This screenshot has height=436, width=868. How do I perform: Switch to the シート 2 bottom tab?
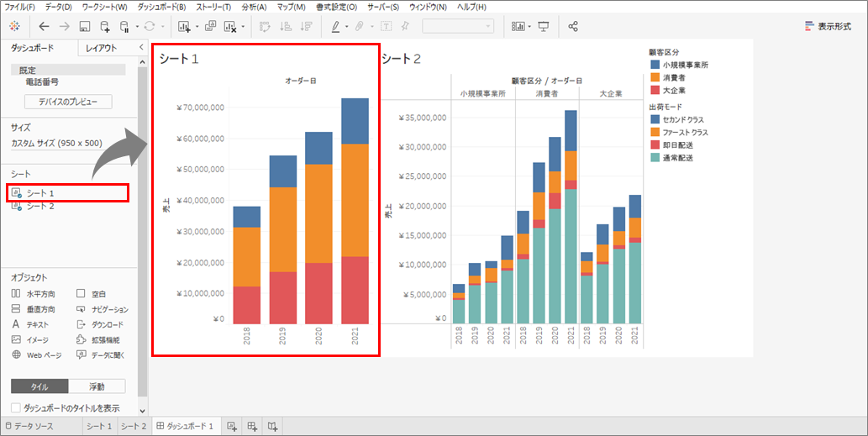coord(134,426)
